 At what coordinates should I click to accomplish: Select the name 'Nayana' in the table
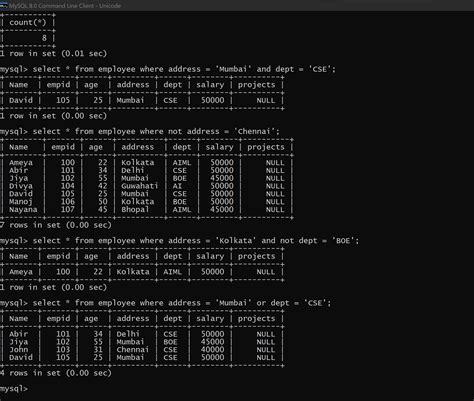(23, 209)
